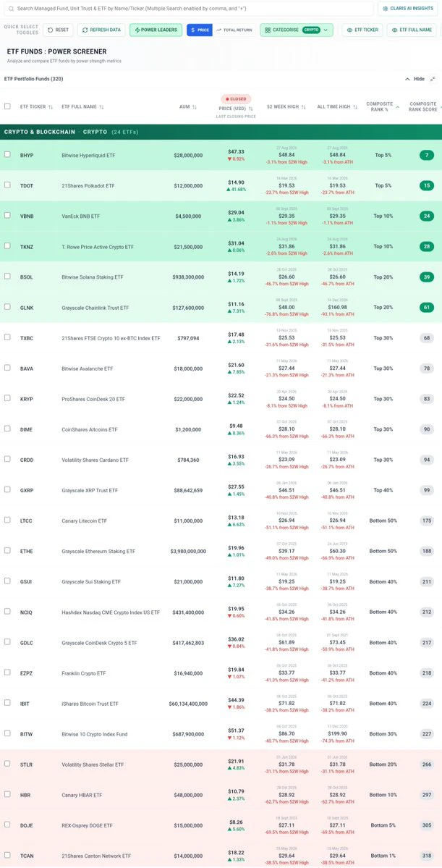The width and height of the screenshot is (442, 868).
Task: Sort by Price (USD) column
Action: click(236, 109)
